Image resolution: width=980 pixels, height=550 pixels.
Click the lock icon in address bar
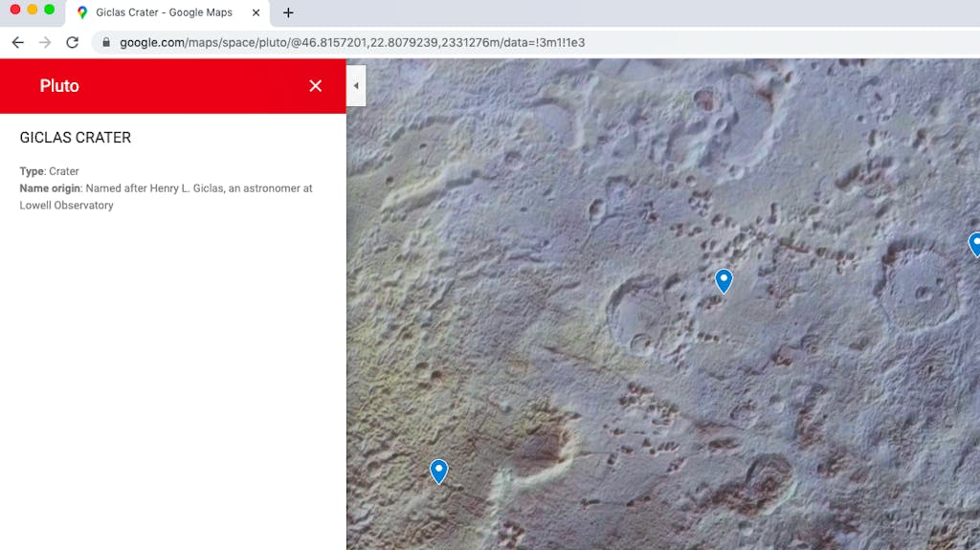(106, 42)
